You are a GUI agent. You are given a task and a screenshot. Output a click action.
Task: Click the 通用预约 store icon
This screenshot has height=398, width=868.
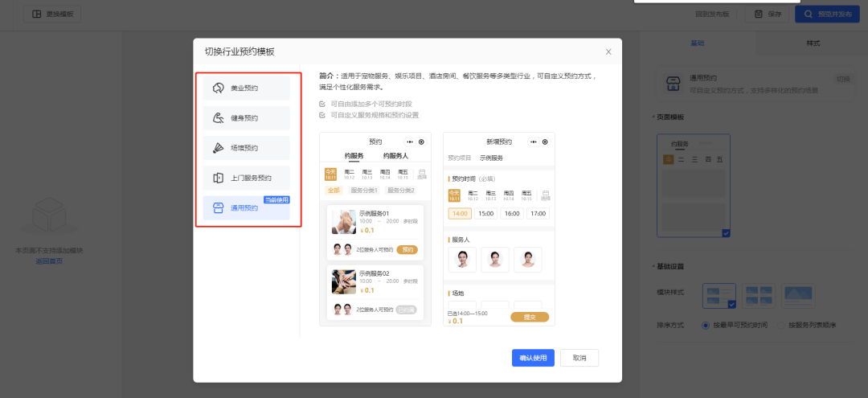point(219,207)
